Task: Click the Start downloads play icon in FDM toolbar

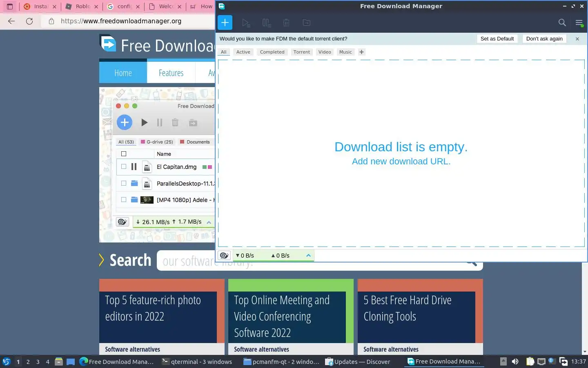Action: tap(246, 23)
